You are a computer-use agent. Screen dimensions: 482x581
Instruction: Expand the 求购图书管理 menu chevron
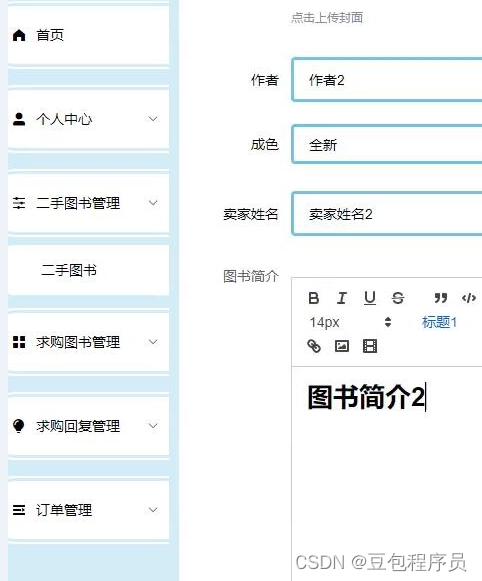153,342
